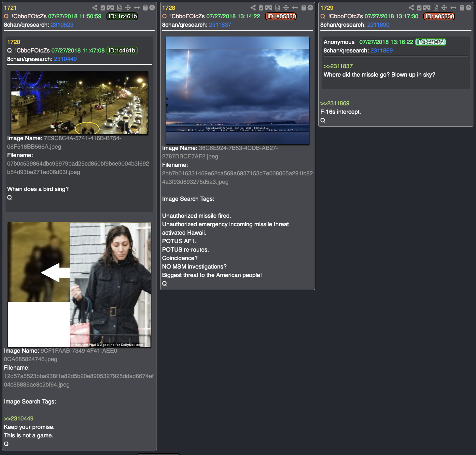
Task: Click the horizontal arrows icon on post 1721
Action: [137, 7]
